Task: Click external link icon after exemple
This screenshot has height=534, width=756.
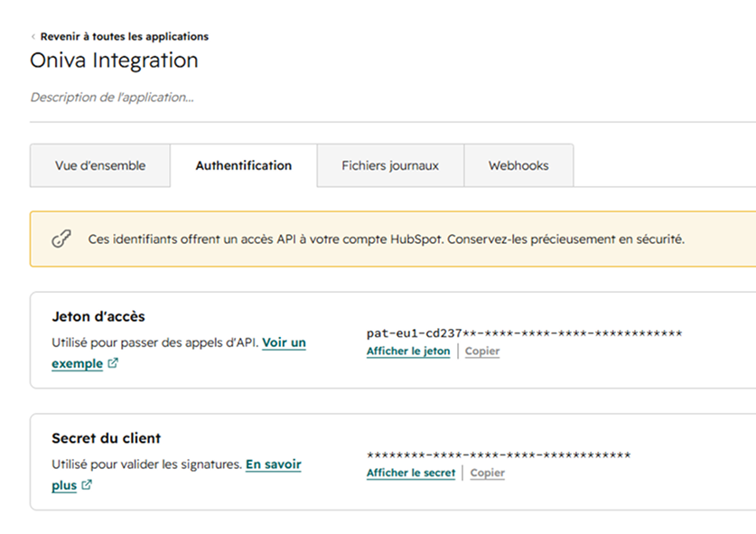Action: click(x=113, y=362)
